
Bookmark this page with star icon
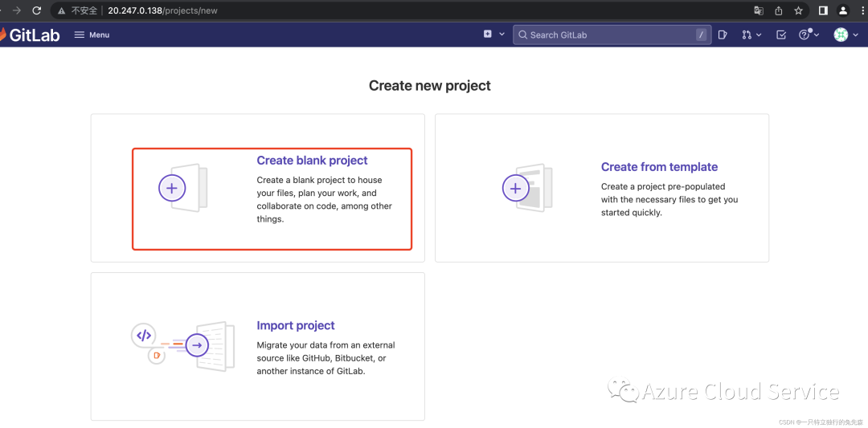click(798, 10)
